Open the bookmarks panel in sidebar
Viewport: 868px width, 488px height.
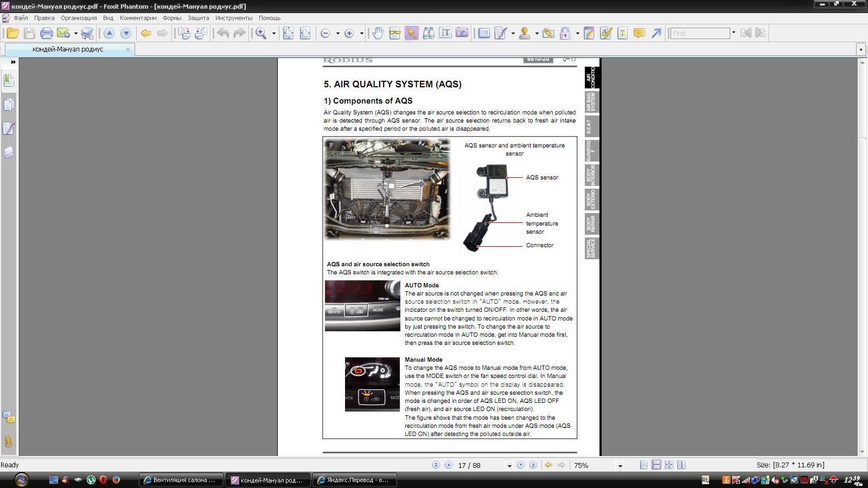(x=9, y=80)
